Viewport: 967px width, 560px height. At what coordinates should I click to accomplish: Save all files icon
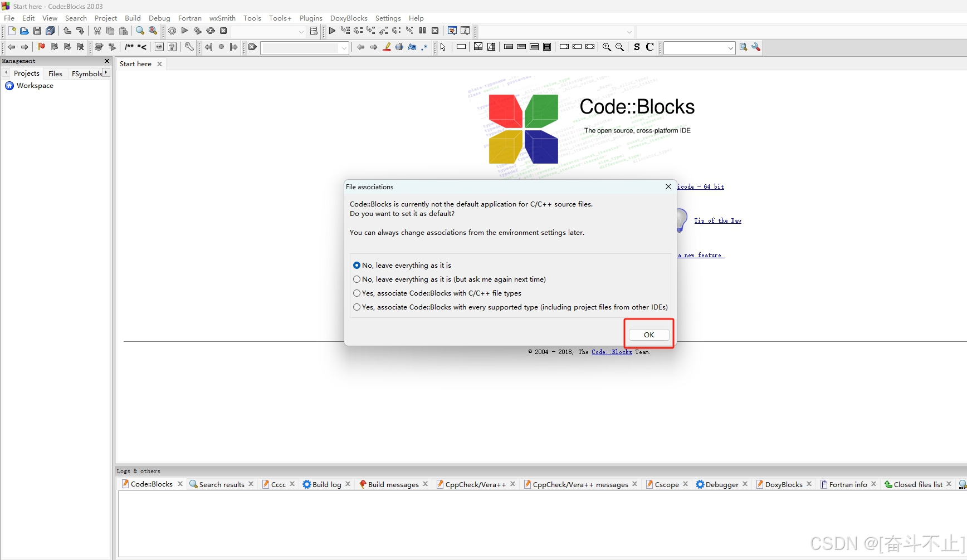pos(50,31)
